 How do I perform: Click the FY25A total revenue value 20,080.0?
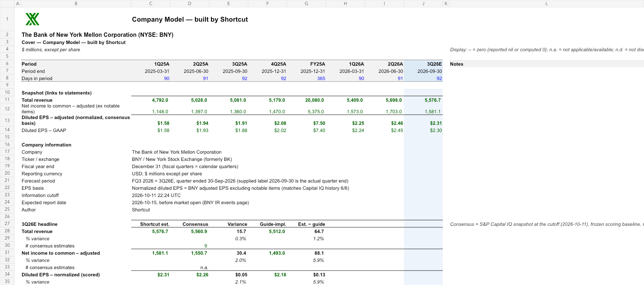(x=314, y=100)
